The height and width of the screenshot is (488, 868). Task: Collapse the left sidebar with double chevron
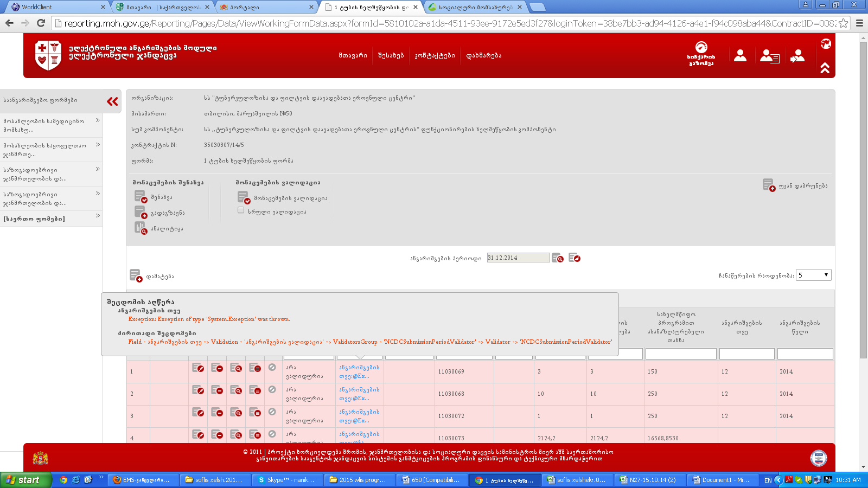(x=112, y=101)
